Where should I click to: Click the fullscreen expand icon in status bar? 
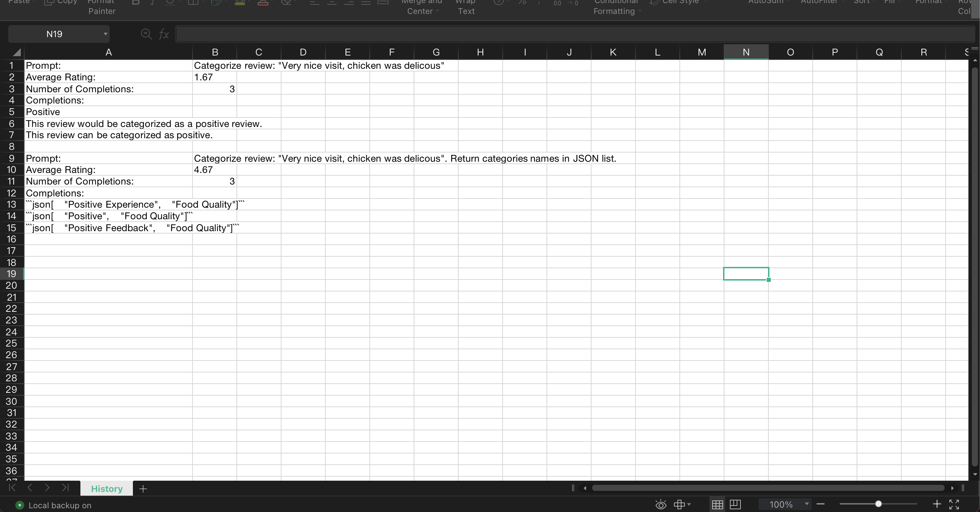[954, 505]
